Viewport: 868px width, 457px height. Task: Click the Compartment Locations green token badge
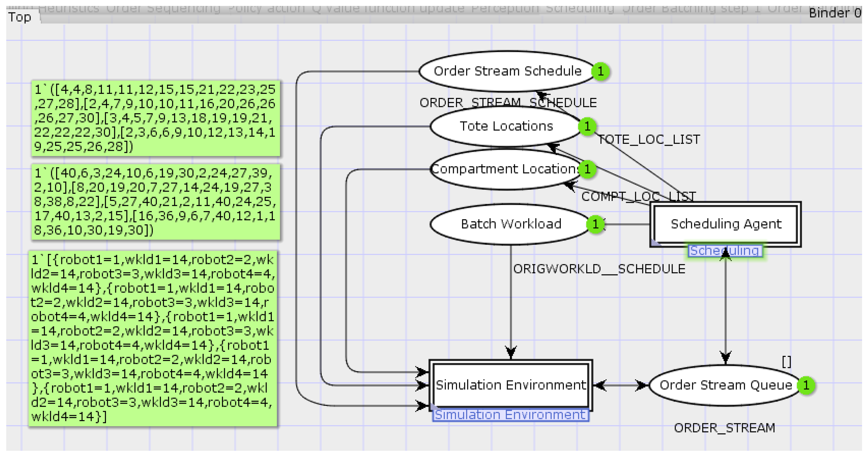pyautogui.click(x=587, y=169)
